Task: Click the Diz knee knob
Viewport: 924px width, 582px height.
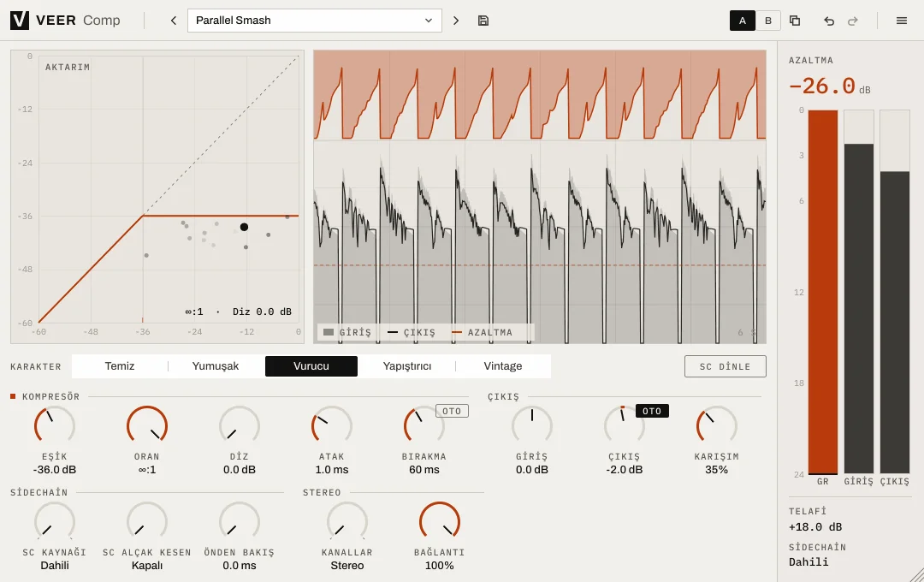Action: [240, 425]
